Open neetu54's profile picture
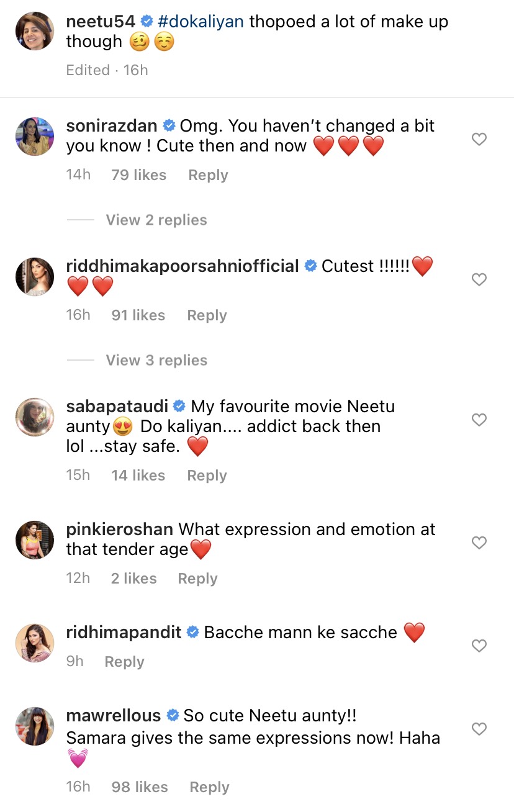This screenshot has width=514, height=812. tap(35, 31)
